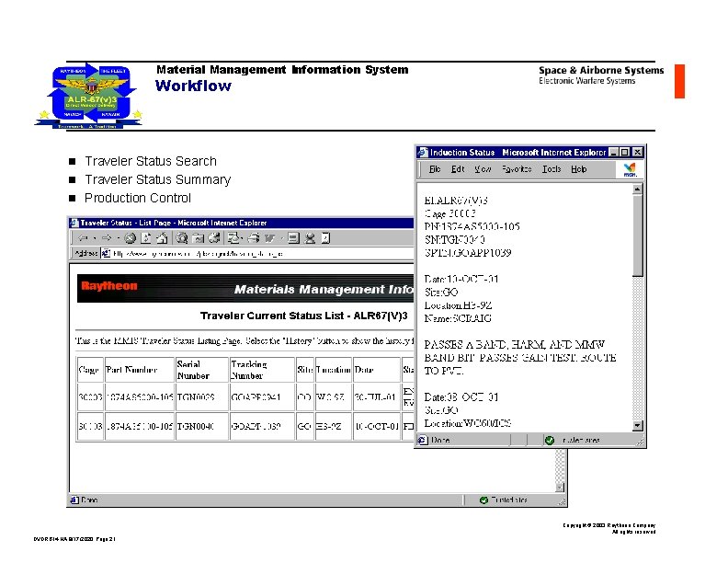Image resolution: width=728 pixels, height=563 pixels.
Task: Click the page icon in the Address bar
Action: [106, 253]
